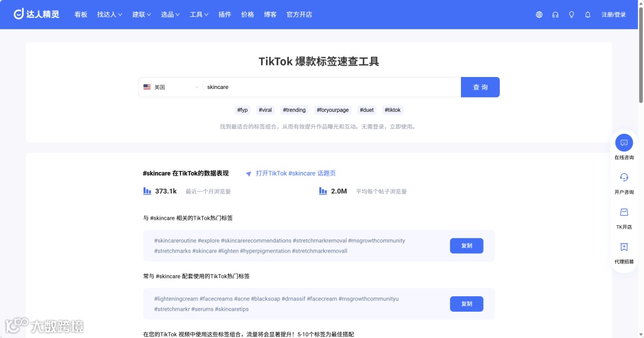
Task: Click the #skincareroutine tag text
Action: (175, 241)
